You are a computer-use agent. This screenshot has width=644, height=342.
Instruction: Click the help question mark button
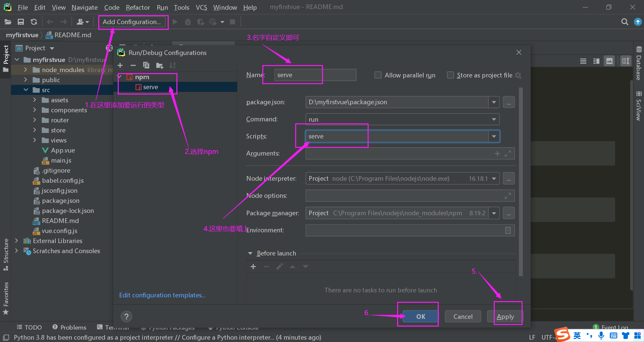point(126,317)
